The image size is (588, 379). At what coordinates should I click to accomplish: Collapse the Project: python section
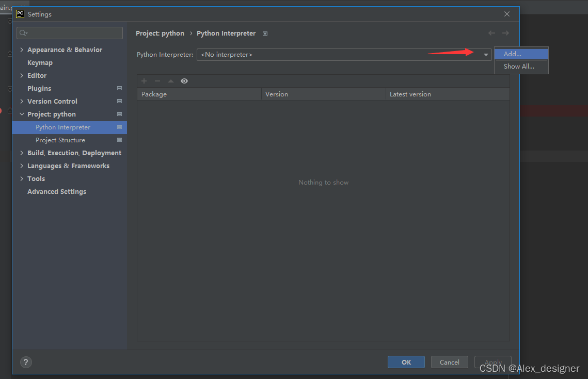pyautogui.click(x=22, y=114)
